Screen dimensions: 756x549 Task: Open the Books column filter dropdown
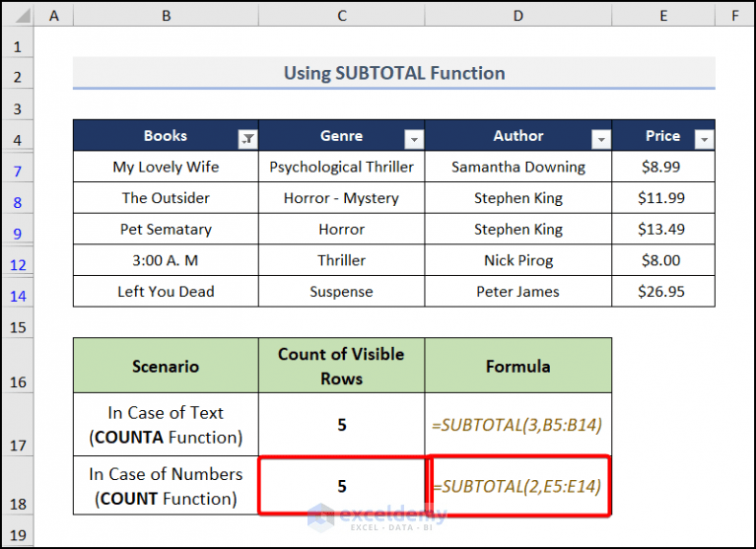(247, 139)
